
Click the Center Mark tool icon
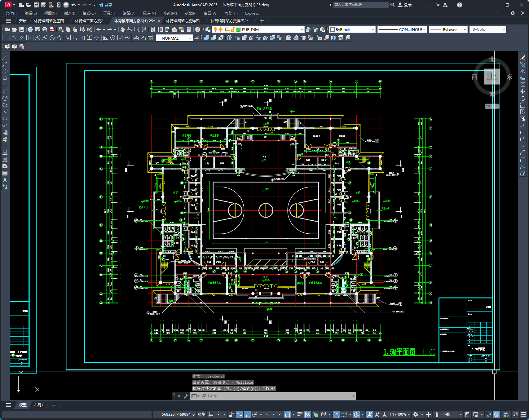click(113, 38)
